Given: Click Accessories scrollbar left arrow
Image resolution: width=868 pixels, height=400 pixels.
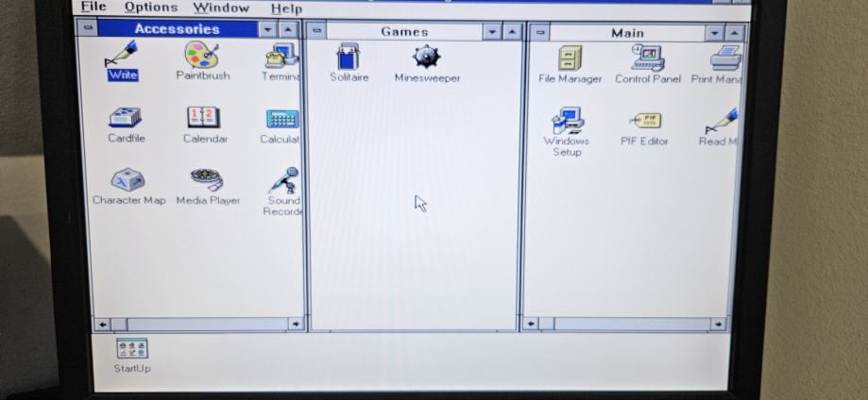Looking at the screenshot, I should [x=102, y=325].
